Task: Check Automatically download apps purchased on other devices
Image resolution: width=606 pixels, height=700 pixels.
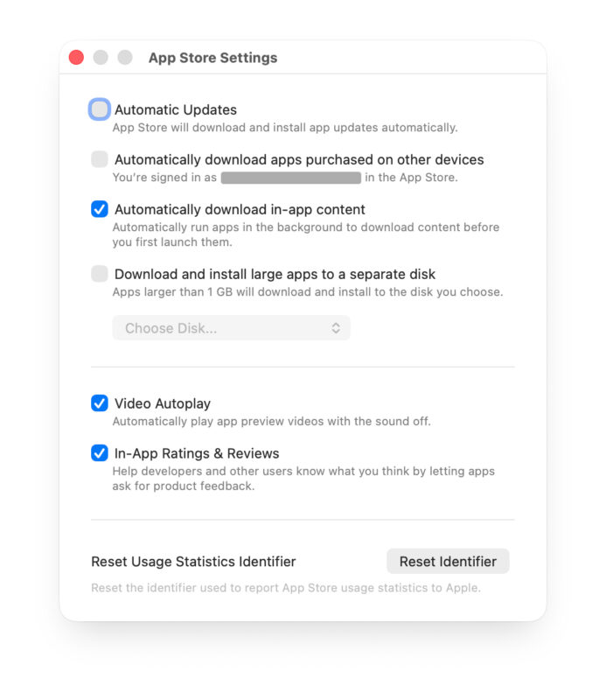Action: coord(100,159)
